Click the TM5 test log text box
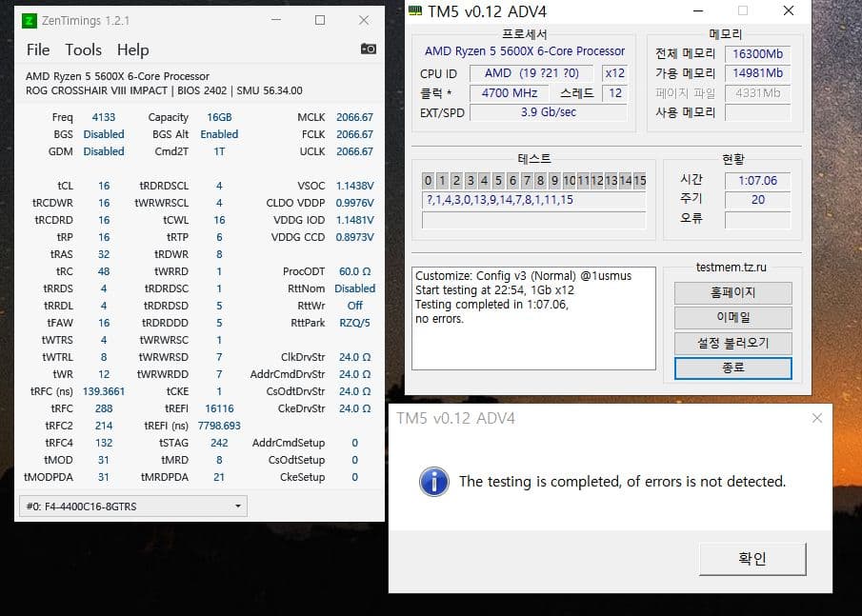Viewport: 862px width, 616px height. click(533, 319)
